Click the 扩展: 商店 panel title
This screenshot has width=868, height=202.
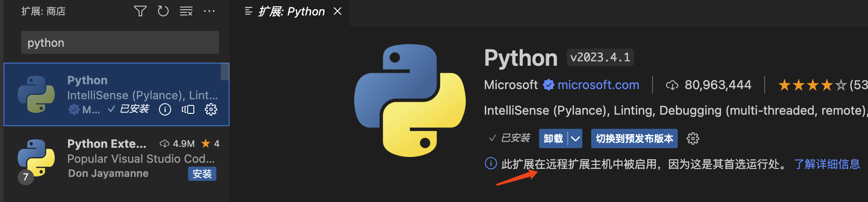click(43, 11)
